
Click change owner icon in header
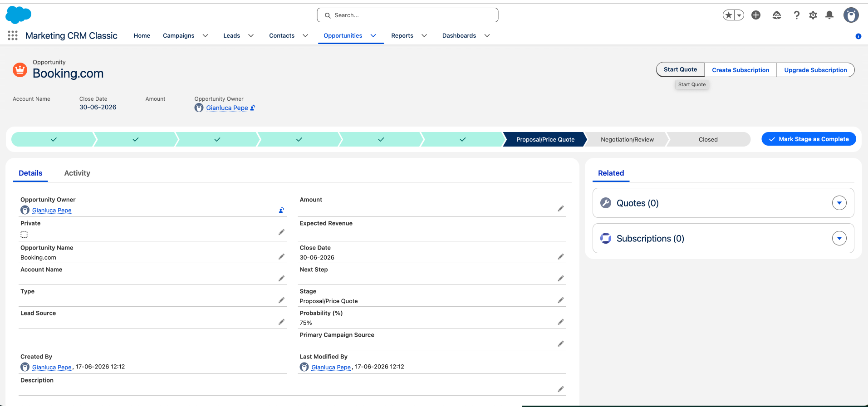(x=253, y=108)
